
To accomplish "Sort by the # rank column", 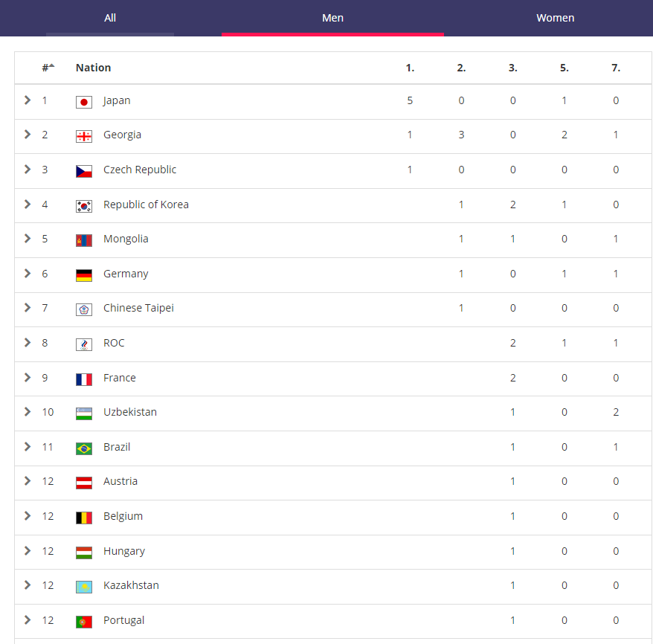I will click(48, 68).
